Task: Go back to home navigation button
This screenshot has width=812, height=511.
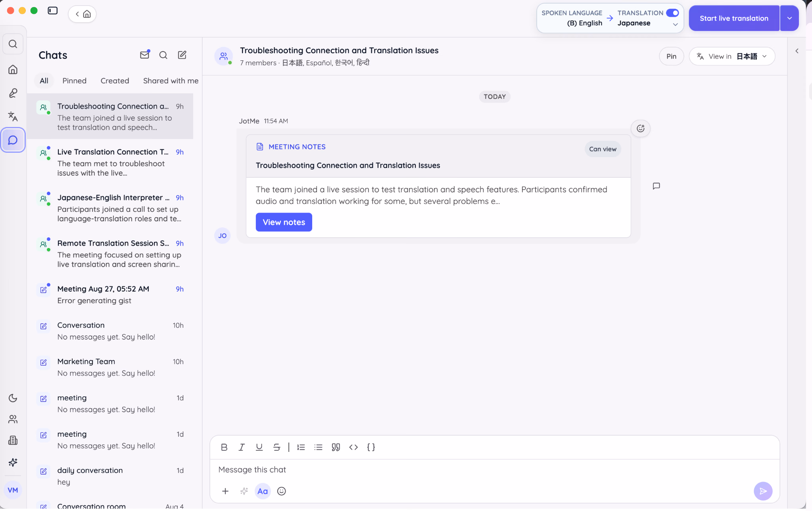Action: (x=83, y=14)
